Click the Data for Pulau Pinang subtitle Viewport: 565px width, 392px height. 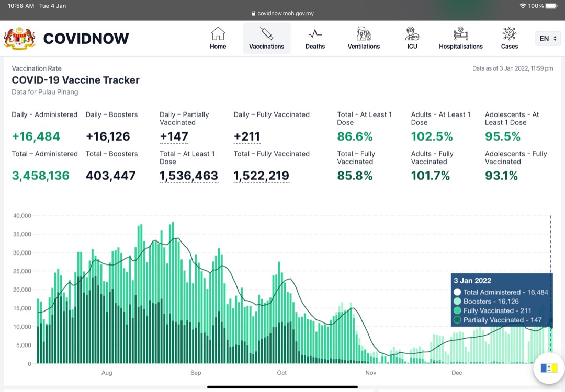[x=44, y=92]
